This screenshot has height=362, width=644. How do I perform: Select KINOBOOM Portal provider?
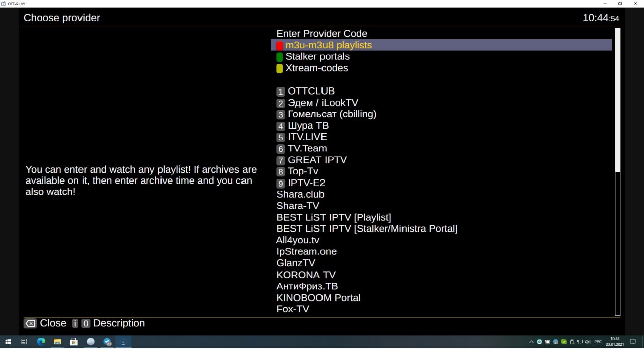318,298
